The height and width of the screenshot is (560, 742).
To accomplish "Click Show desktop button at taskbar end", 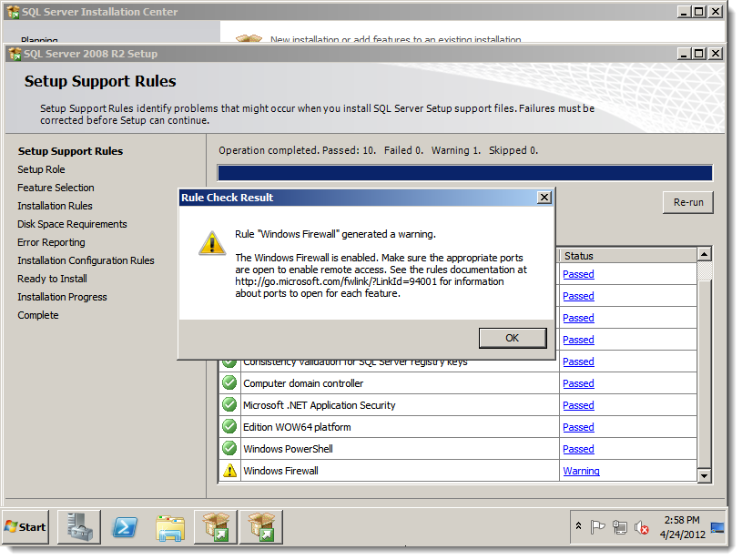I will [717, 527].
